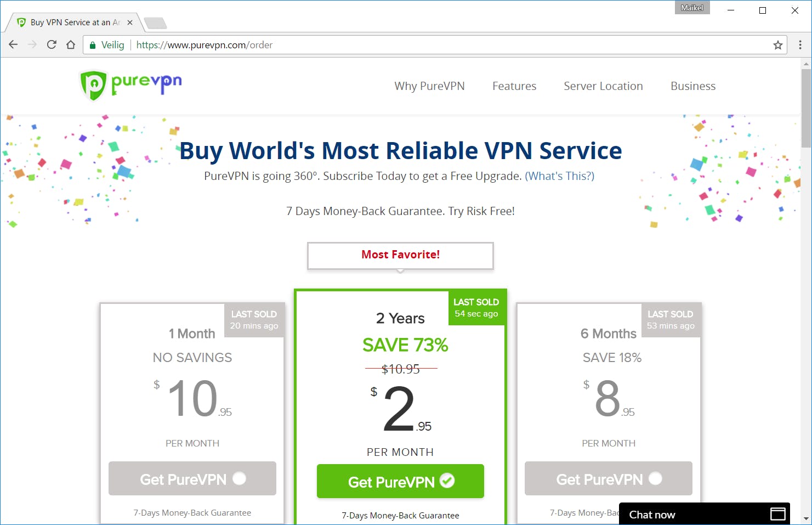Screen dimensions: 812x525
Task: Select the 1 Month plan radio circle
Action: pyautogui.click(x=240, y=478)
